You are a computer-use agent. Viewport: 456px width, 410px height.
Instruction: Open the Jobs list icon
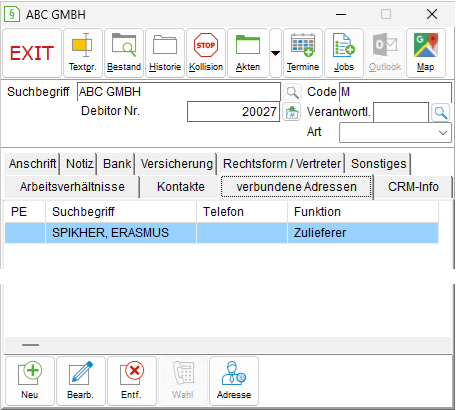(x=344, y=53)
